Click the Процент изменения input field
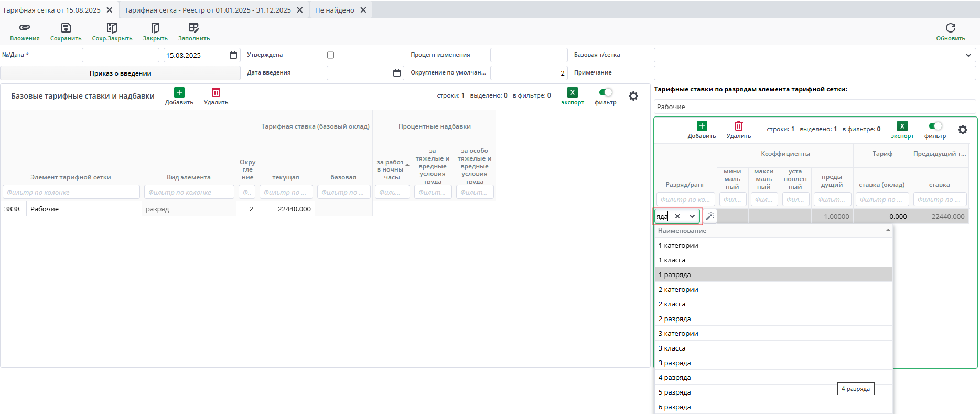Image resolution: width=980 pixels, height=414 pixels. pos(529,55)
